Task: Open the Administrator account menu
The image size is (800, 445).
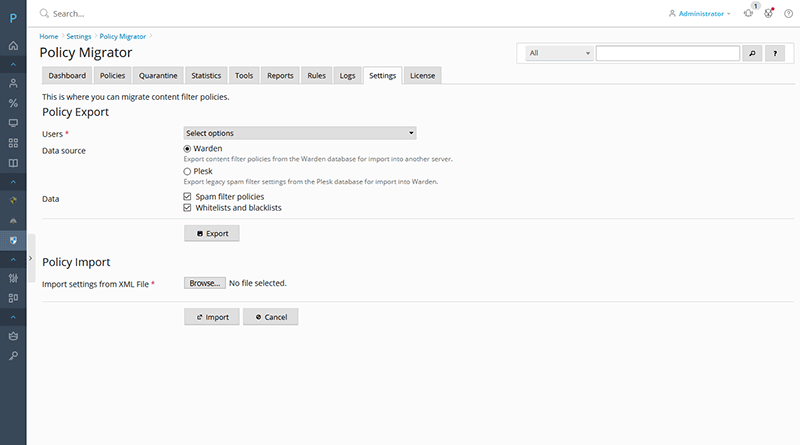Action: 699,14
